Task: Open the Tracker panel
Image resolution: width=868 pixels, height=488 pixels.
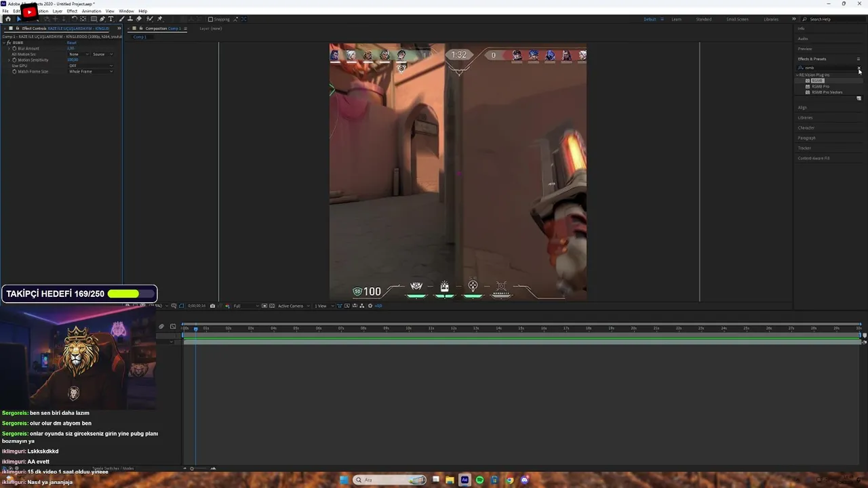Action: pos(804,148)
